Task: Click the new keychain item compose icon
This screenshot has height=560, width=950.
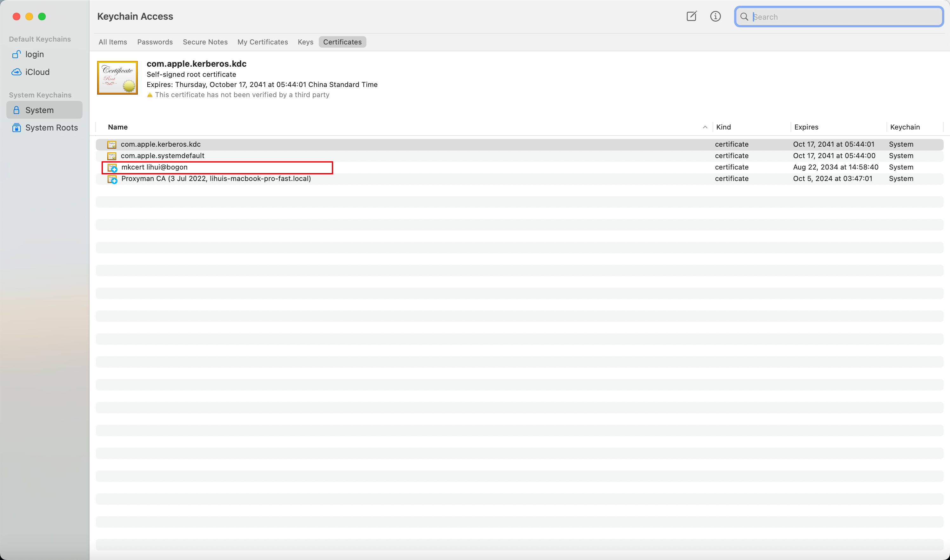Action: pyautogui.click(x=692, y=16)
